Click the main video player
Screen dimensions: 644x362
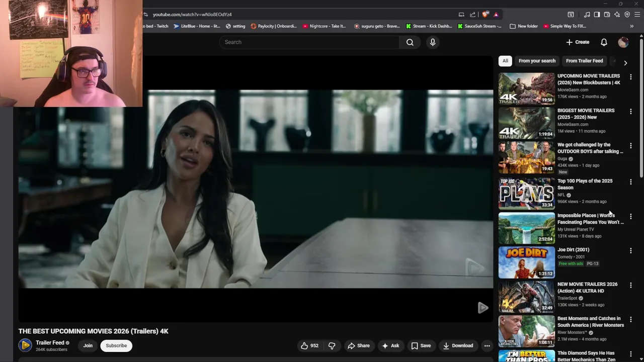pos(256,189)
